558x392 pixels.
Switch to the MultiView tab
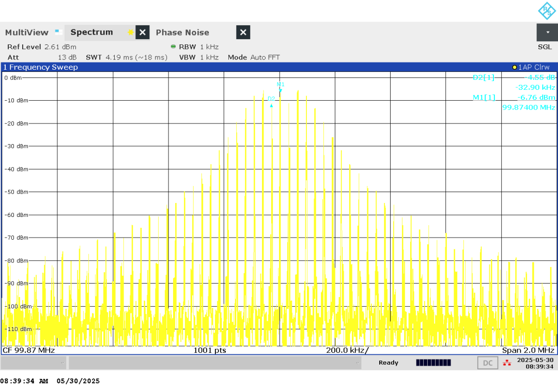click(27, 33)
